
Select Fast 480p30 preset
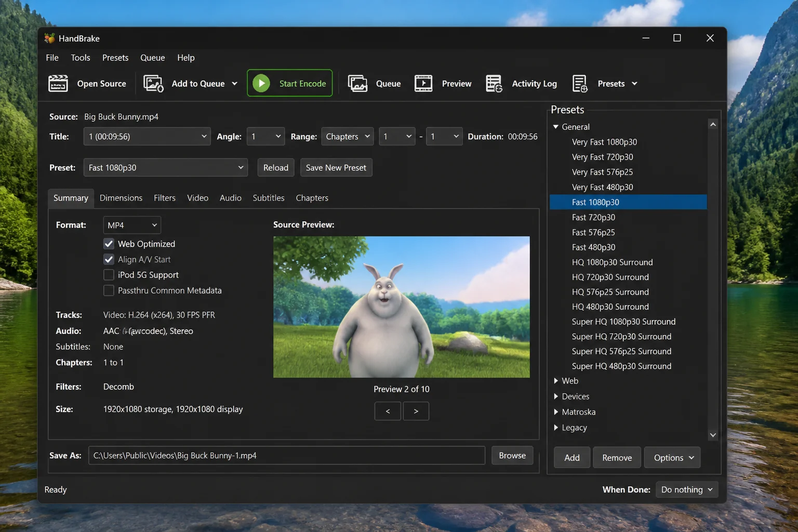(x=628, y=247)
